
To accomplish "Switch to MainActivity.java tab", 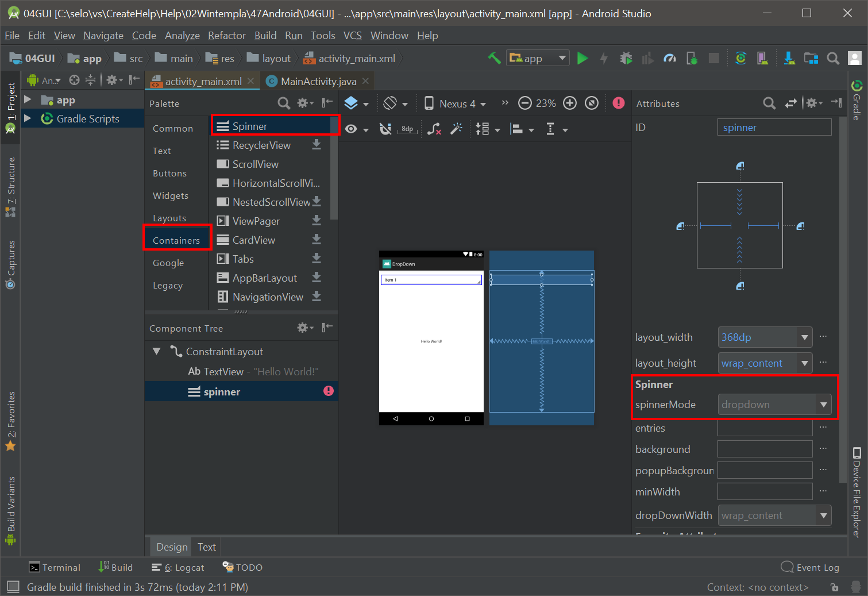I will [x=319, y=81].
